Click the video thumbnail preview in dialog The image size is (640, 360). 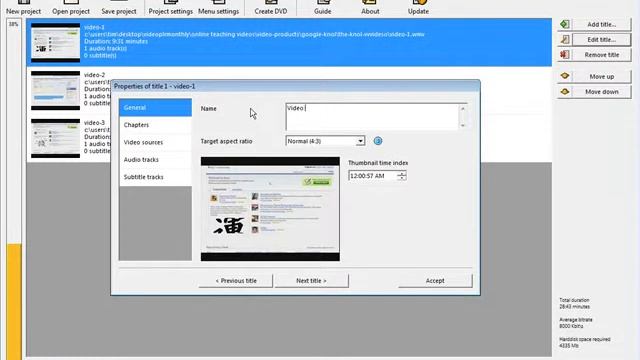(x=270, y=209)
